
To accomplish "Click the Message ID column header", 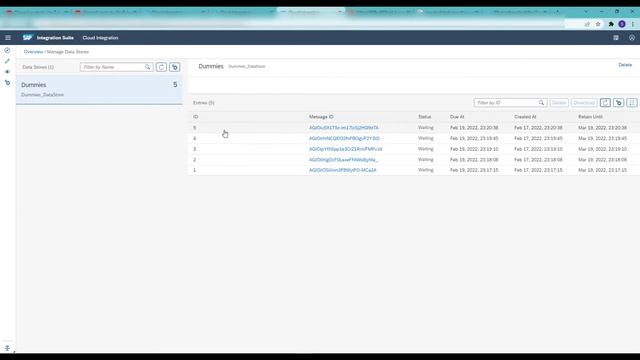I will (321, 117).
